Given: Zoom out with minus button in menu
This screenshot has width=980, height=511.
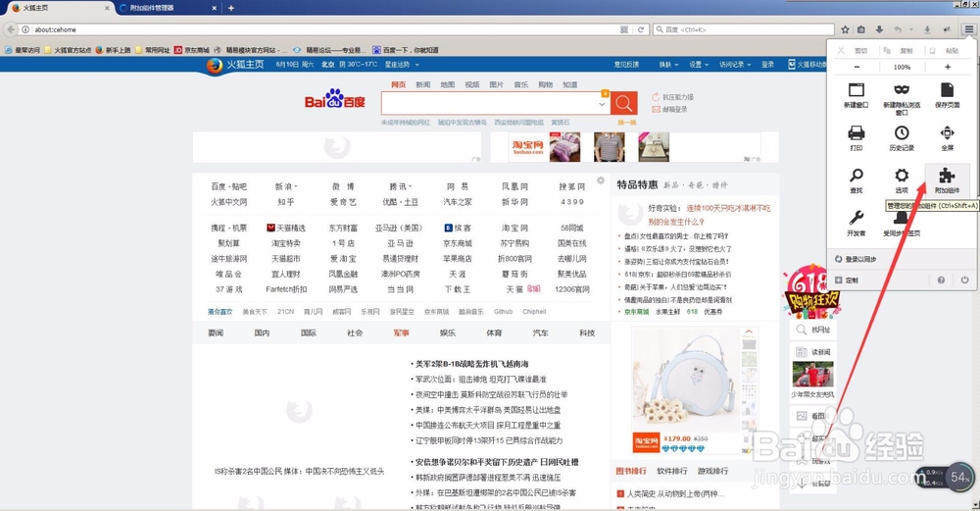Looking at the screenshot, I should (857, 67).
